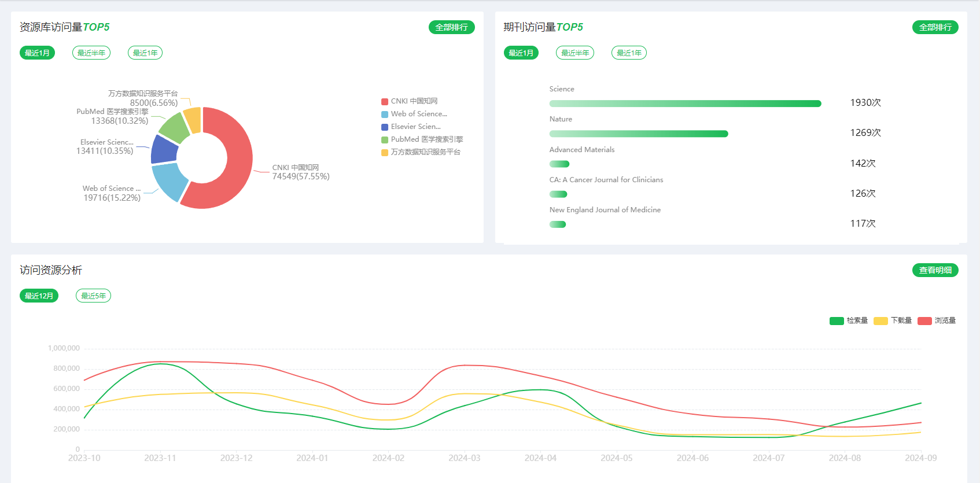
Task: Open 全部排行 for 资源库访问量
Action: pyautogui.click(x=451, y=27)
